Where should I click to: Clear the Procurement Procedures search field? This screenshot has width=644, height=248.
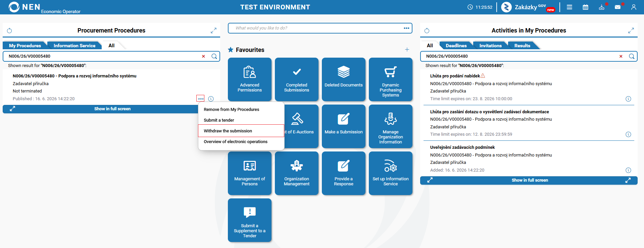point(203,56)
